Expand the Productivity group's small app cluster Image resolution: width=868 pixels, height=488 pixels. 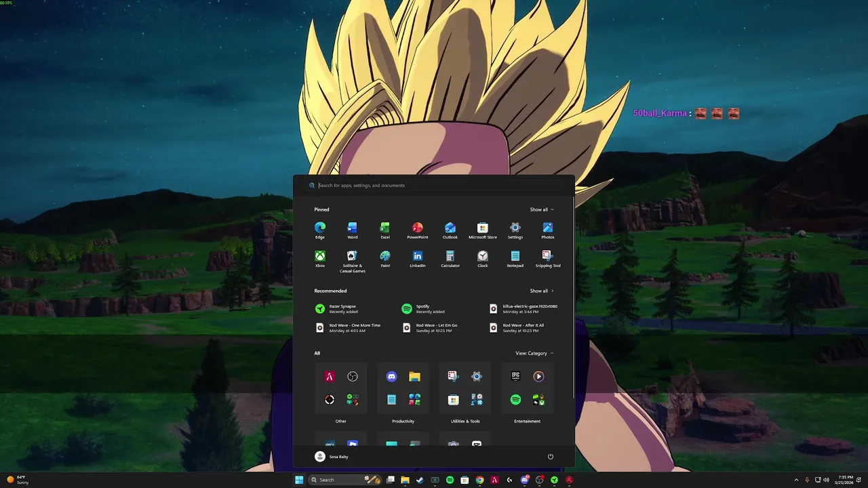point(414,400)
